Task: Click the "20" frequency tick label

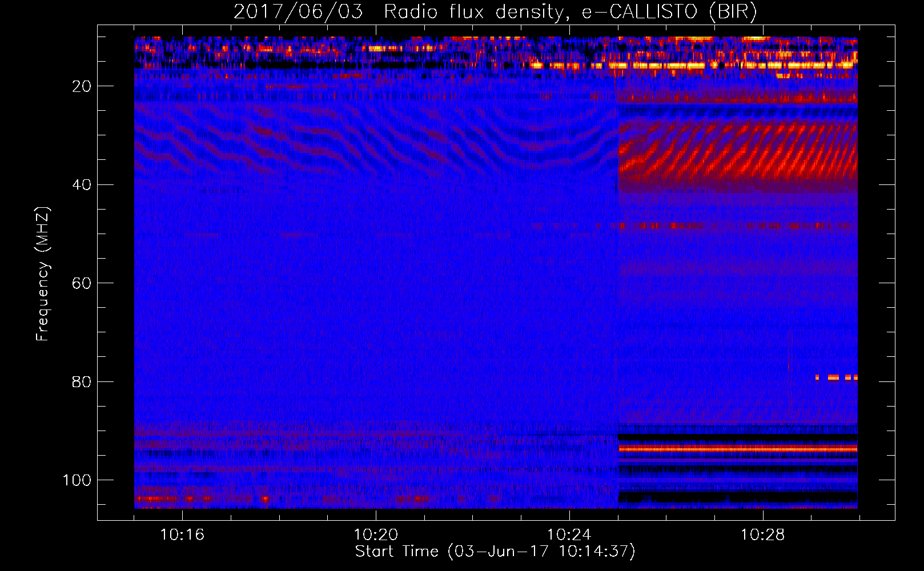Action: (82, 86)
